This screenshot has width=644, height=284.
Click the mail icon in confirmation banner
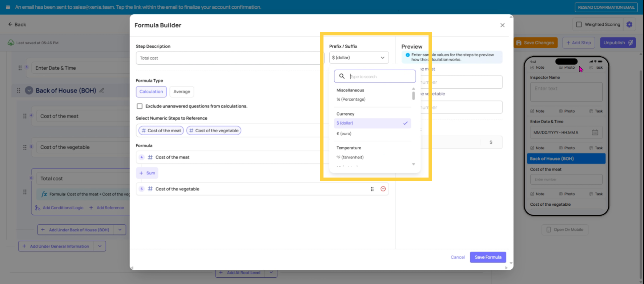8,7
